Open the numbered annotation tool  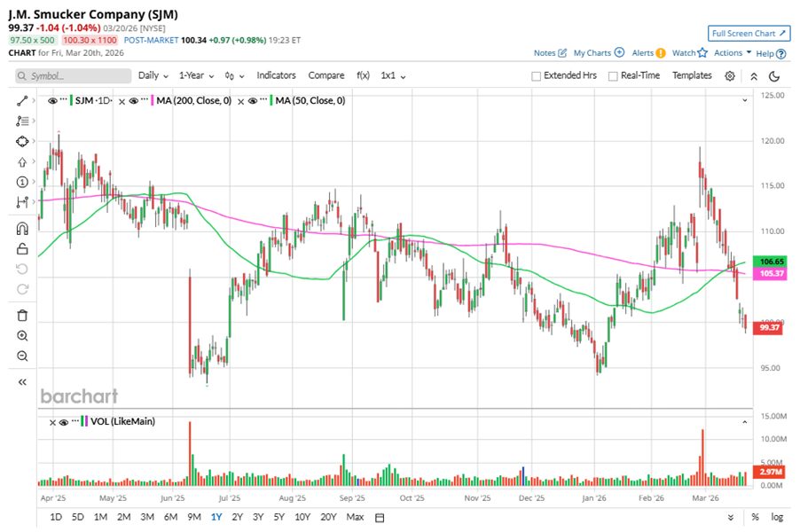[22, 182]
